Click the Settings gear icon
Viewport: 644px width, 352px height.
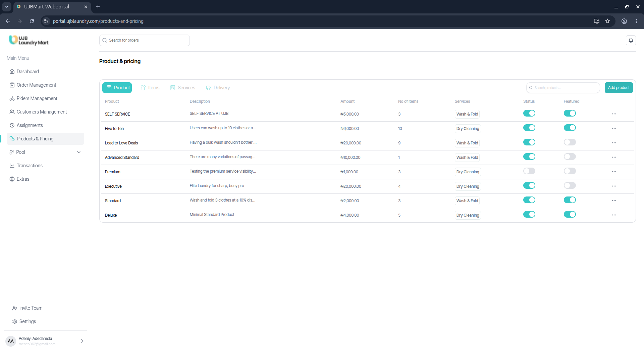click(15, 321)
